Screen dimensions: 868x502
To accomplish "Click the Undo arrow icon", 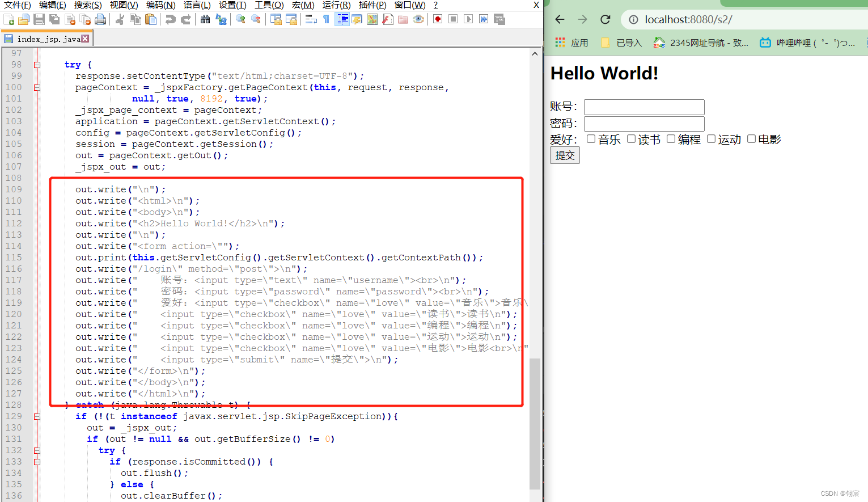I will tap(170, 20).
